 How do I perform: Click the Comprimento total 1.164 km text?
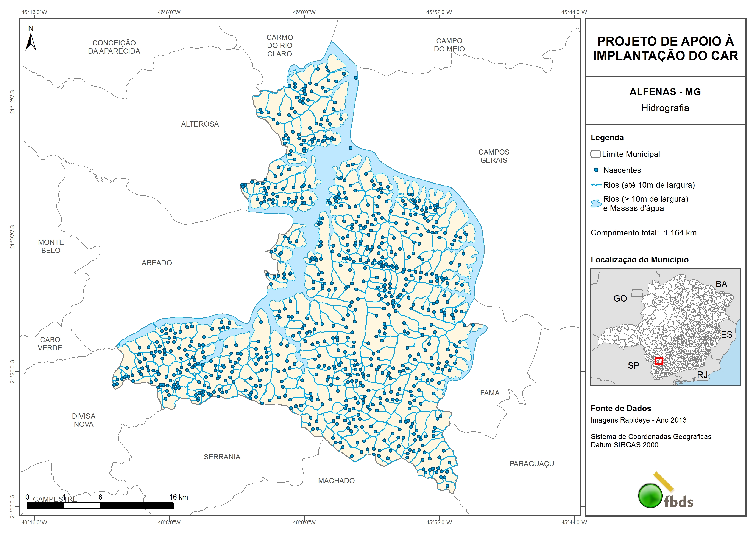coord(643,233)
